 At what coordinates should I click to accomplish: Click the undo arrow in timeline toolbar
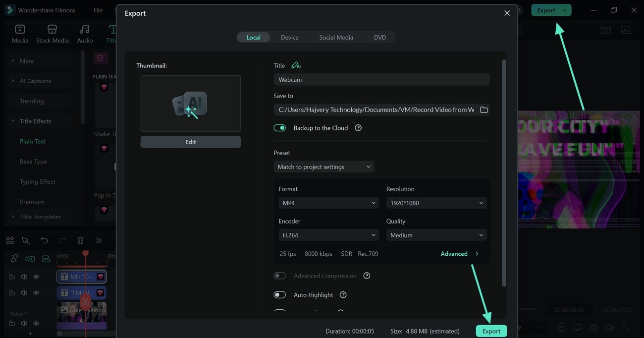pos(44,240)
